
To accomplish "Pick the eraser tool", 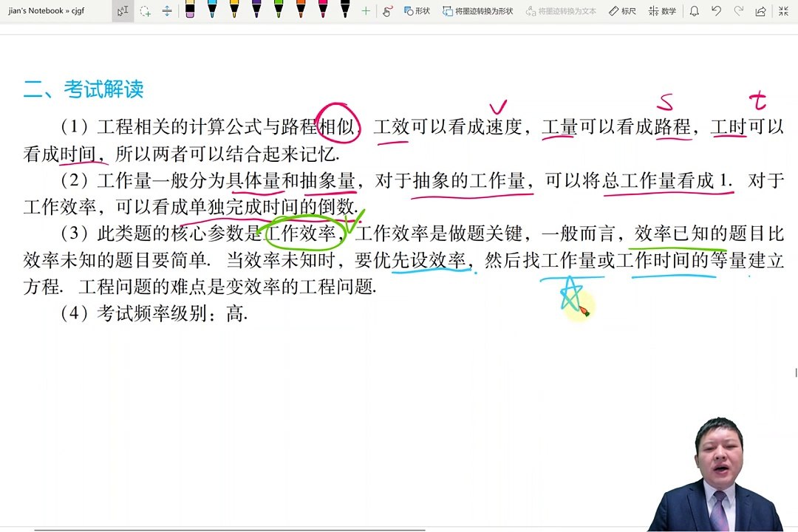I will pos(190,10).
